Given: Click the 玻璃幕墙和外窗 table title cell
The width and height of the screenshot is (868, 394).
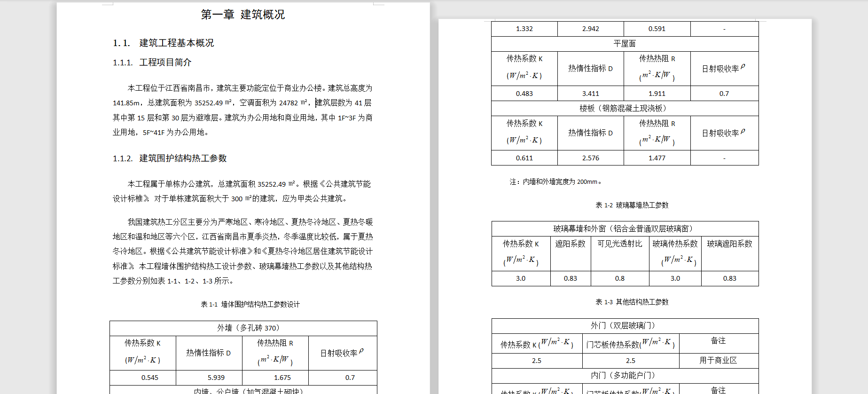Looking at the screenshot, I should click(625, 229).
